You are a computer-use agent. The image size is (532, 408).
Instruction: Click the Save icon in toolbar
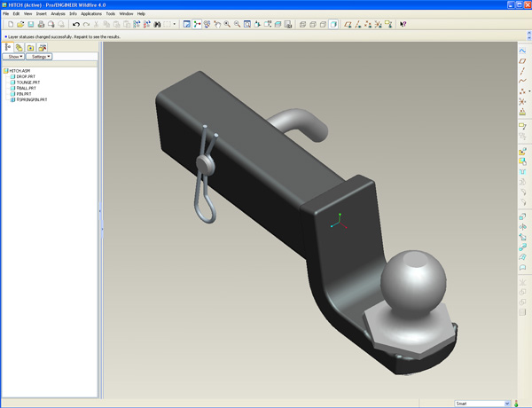point(30,24)
